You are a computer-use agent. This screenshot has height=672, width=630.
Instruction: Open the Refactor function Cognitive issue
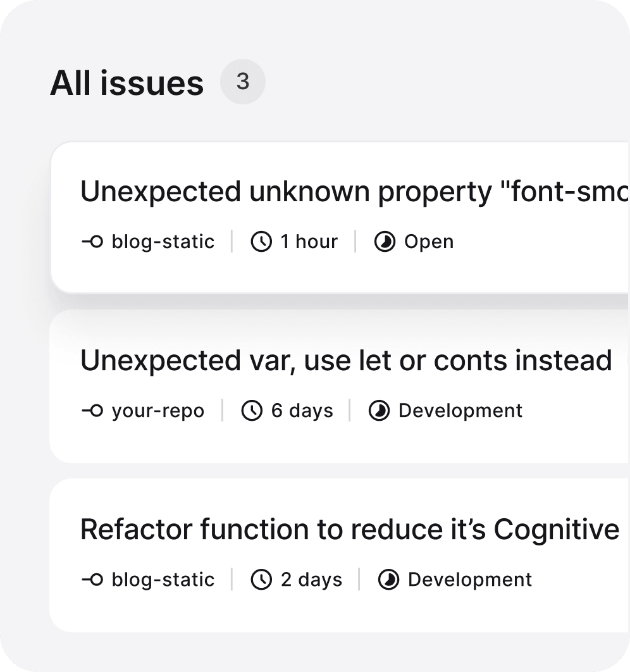click(348, 530)
